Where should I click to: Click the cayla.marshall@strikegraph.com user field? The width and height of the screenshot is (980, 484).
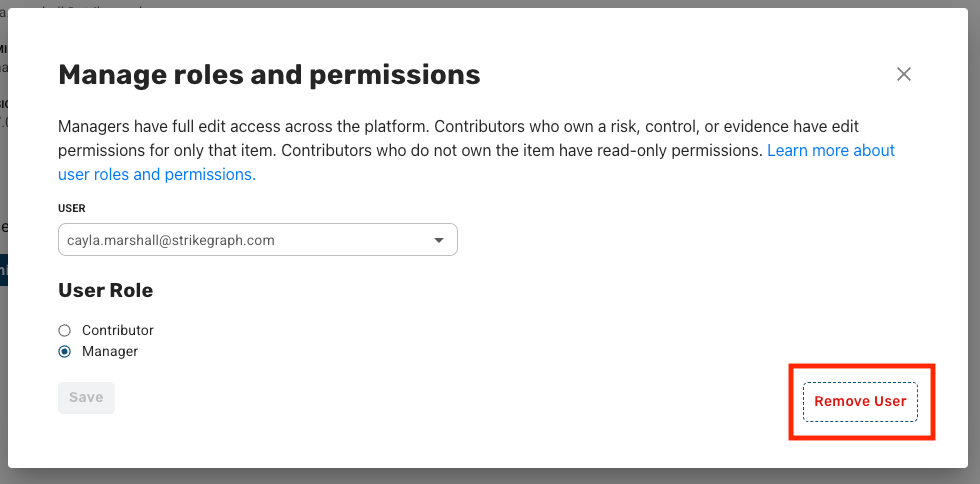[258, 240]
